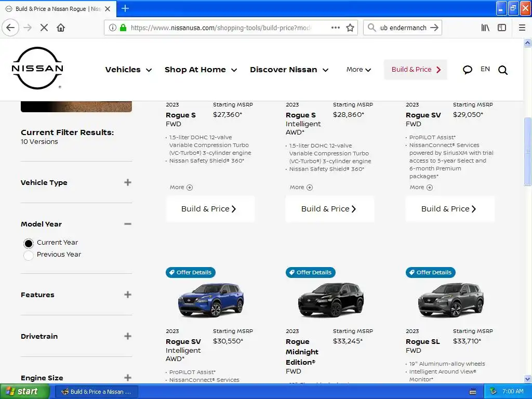532x399 pixels.
Task: Open the browser home page
Action: 61,28
